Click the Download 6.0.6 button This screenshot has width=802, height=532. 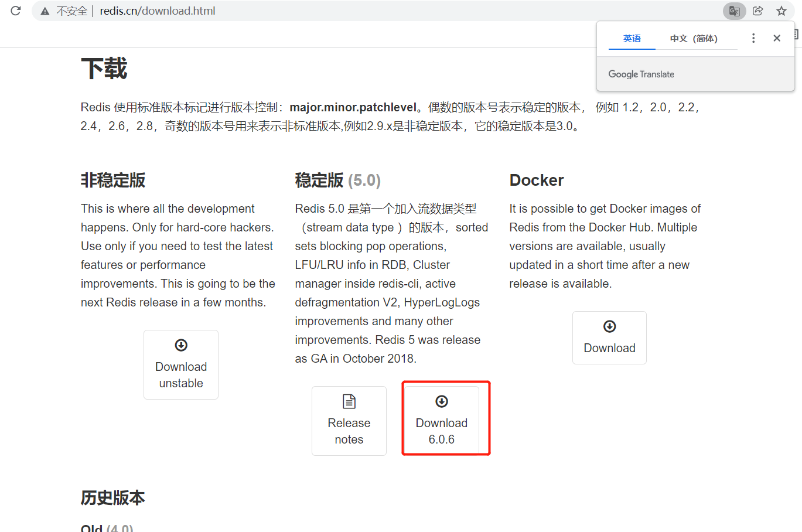coord(442,421)
